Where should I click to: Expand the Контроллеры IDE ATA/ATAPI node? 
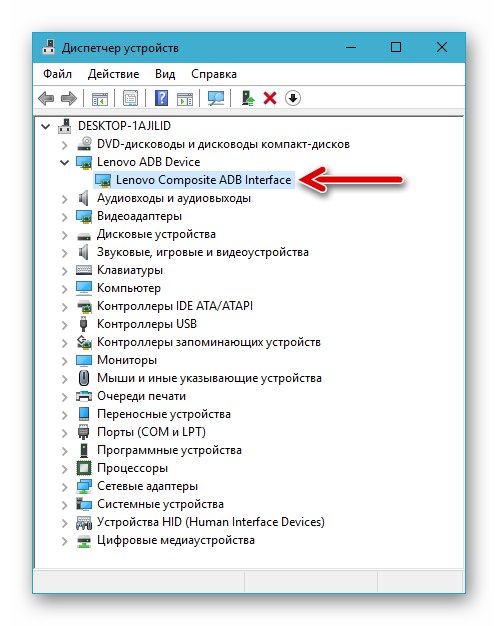(x=65, y=307)
